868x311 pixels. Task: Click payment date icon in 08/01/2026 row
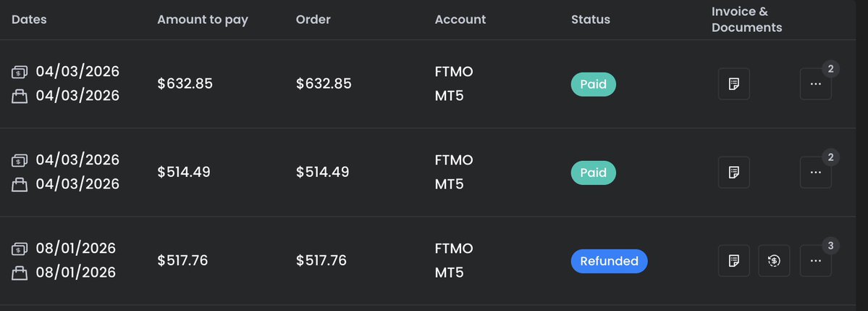click(x=20, y=249)
